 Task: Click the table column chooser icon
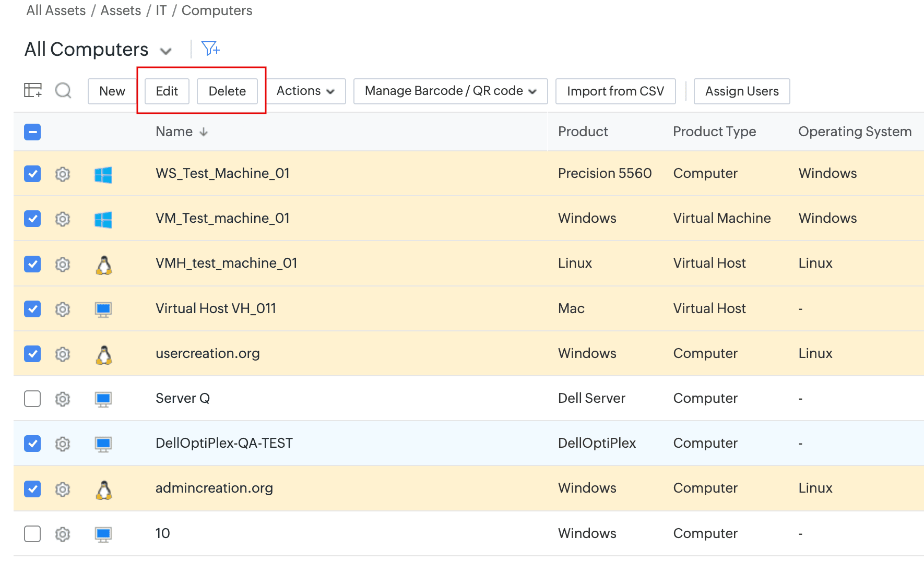(33, 90)
